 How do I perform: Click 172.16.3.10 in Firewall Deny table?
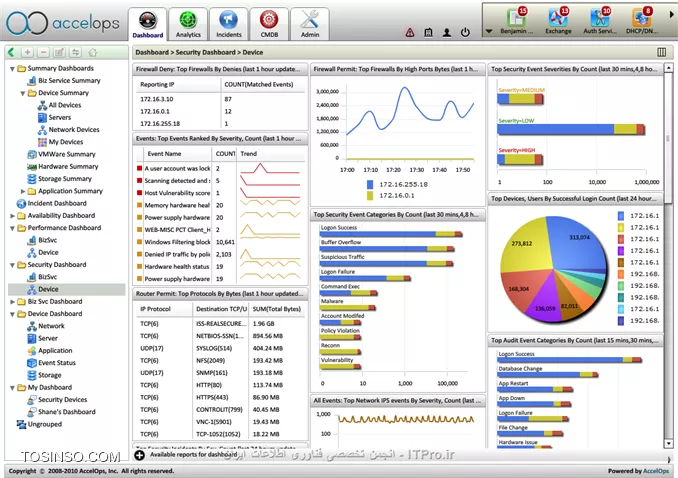point(157,99)
